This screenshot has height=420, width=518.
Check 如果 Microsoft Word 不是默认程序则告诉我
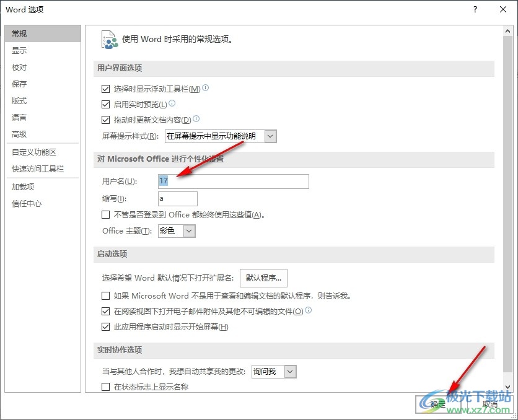[106, 295]
